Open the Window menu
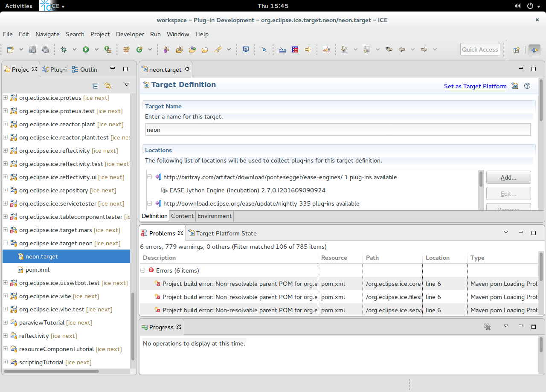This screenshot has height=392, width=546. [178, 34]
